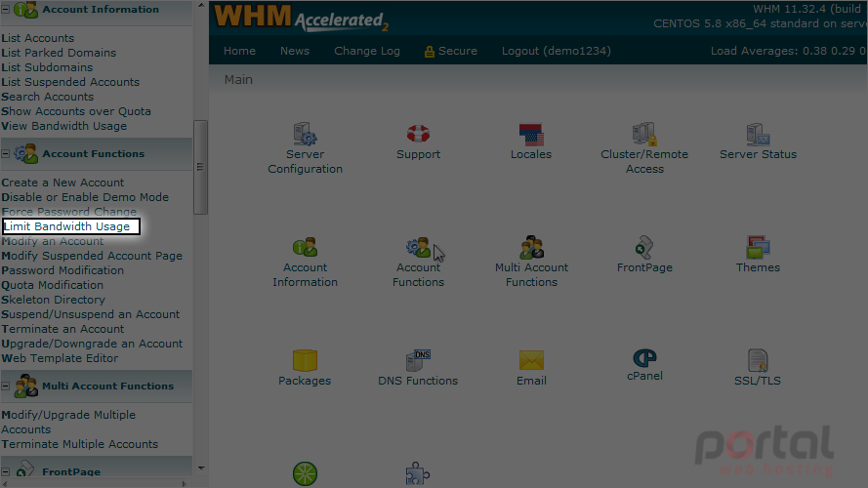Click the Account Information sidebar header icon
The width and height of the screenshot is (868, 488).
[x=25, y=10]
